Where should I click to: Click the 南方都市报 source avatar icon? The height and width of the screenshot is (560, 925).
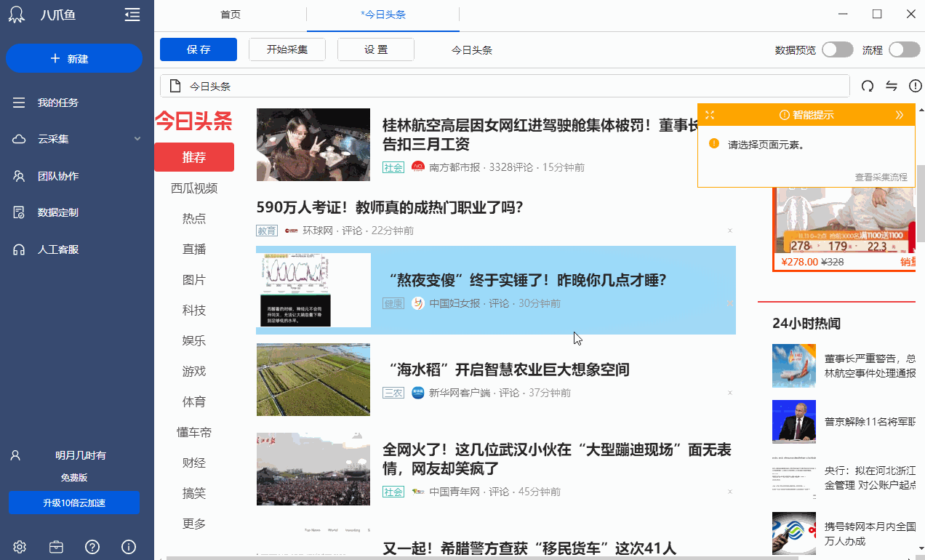pyautogui.click(x=417, y=167)
